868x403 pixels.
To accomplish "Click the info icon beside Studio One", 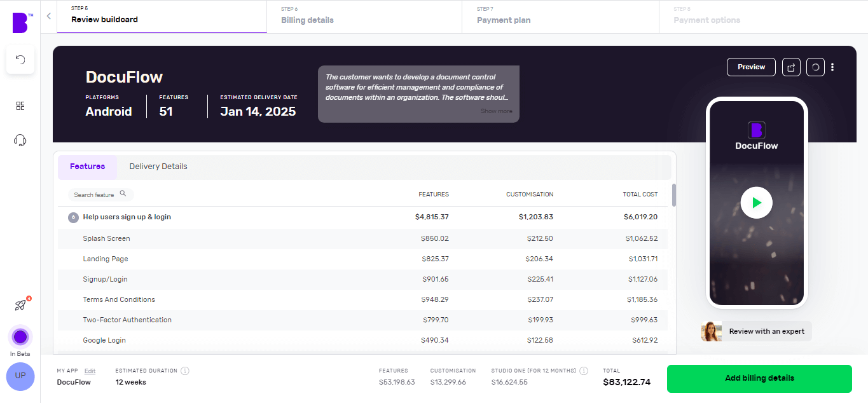I will pos(584,371).
